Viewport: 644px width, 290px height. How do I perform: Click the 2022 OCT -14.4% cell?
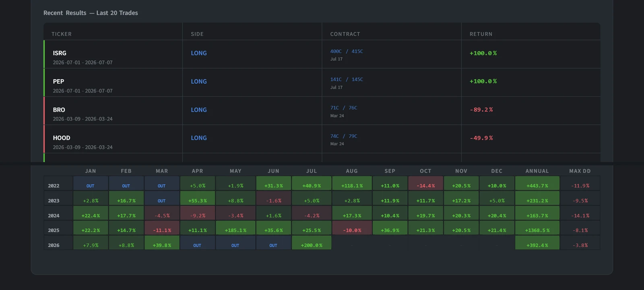pyautogui.click(x=425, y=183)
